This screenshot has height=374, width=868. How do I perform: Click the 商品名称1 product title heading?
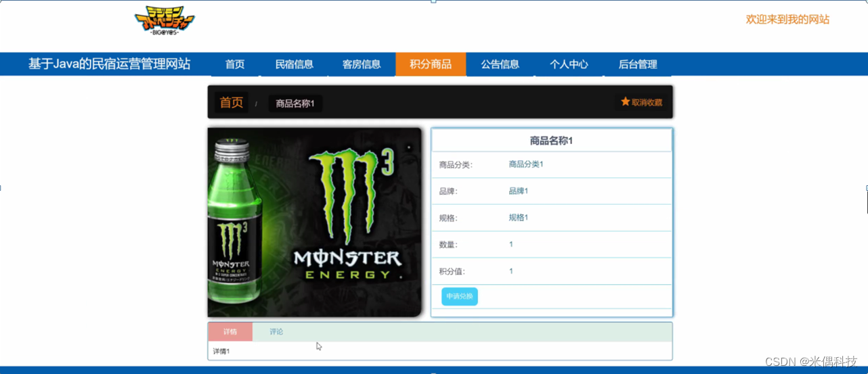[551, 141]
